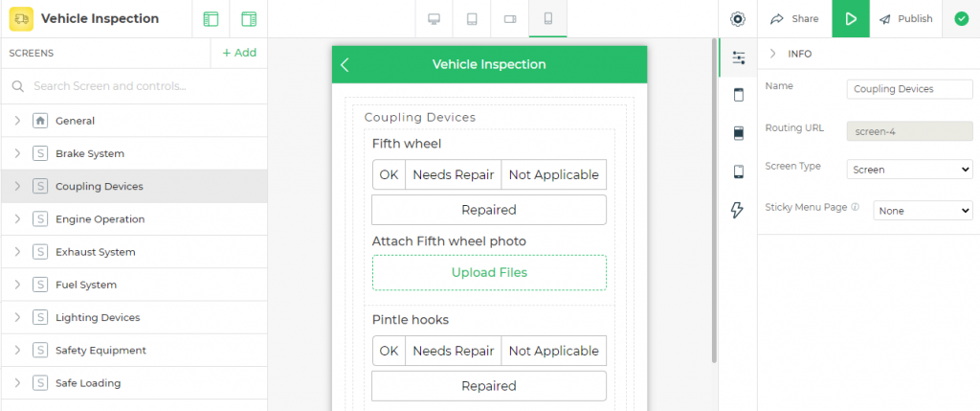This screenshot has width=980, height=411.
Task: Choose Needs Repair for Pintle hooks
Action: pos(453,351)
